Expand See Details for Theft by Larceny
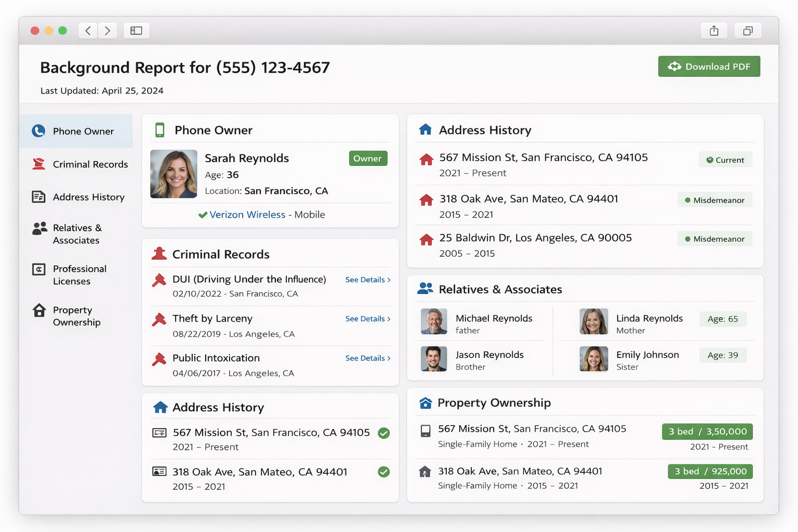The image size is (798, 532). click(x=367, y=318)
